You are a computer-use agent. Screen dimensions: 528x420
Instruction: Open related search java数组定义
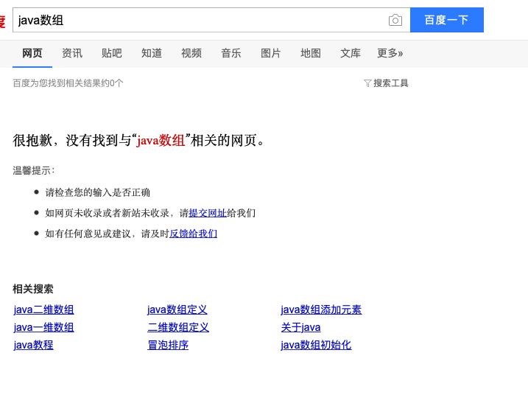point(177,309)
